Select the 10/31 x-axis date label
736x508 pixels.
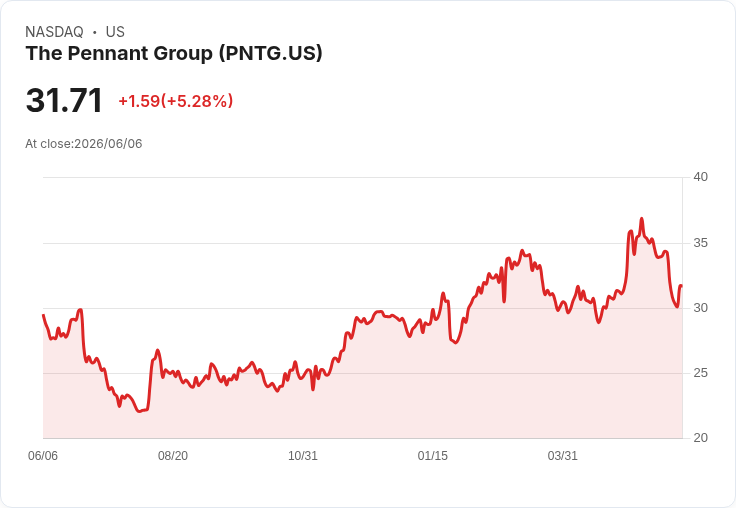[303, 456]
